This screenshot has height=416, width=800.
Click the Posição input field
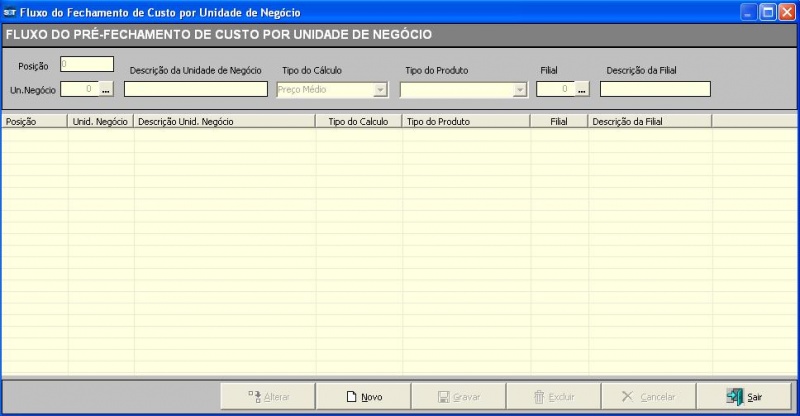[x=87, y=64]
